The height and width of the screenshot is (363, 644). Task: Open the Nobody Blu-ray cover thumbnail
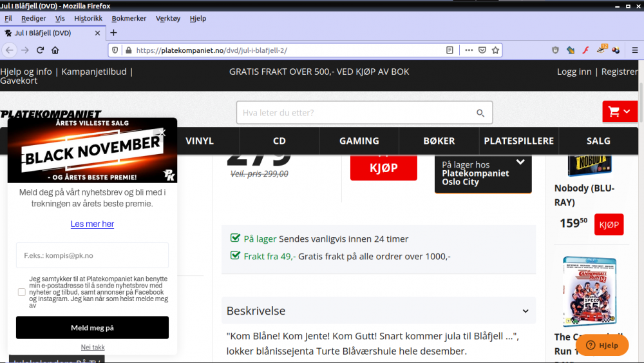590,166
